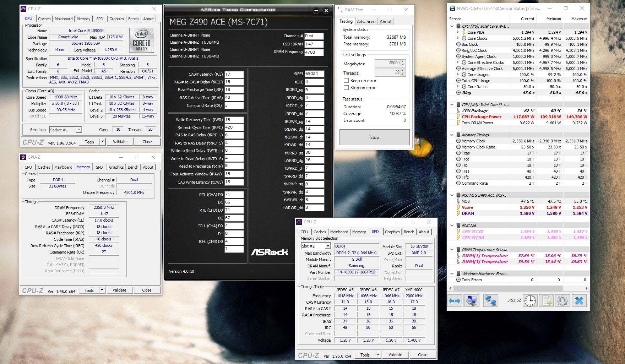Click the sensor icon next to Tcas
625x364 pixels.
tap(458, 153)
